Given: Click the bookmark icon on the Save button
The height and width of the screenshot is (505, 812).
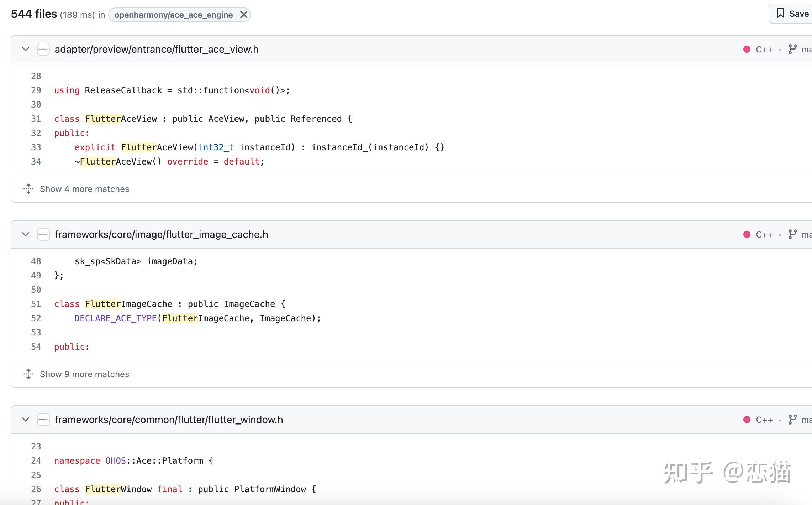Looking at the screenshot, I should tap(780, 14).
